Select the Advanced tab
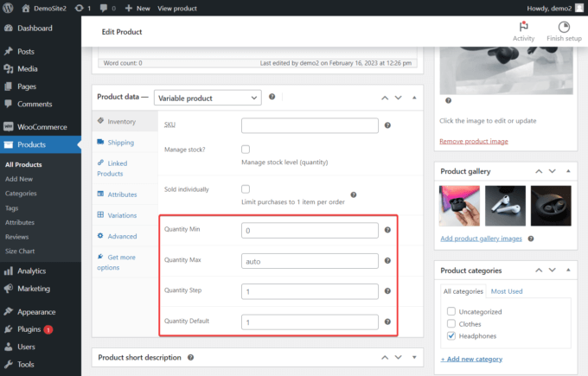Screen dimensions: 588x376 click(x=125, y=236)
